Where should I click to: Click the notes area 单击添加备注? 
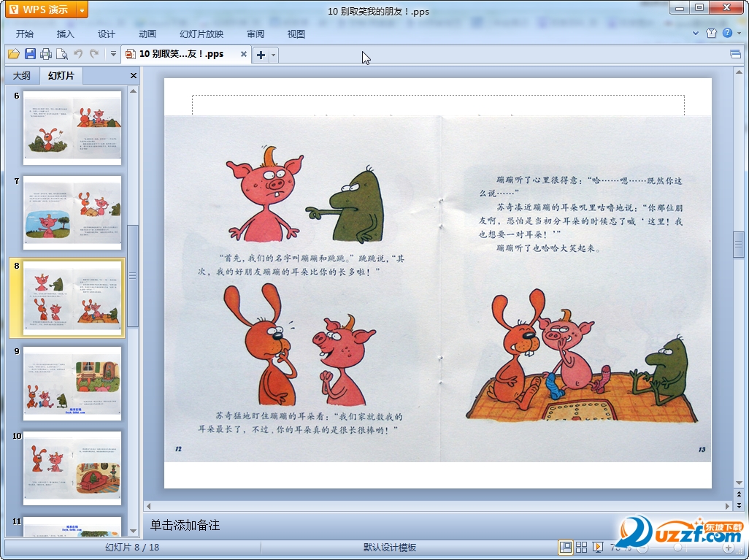pyautogui.click(x=185, y=525)
